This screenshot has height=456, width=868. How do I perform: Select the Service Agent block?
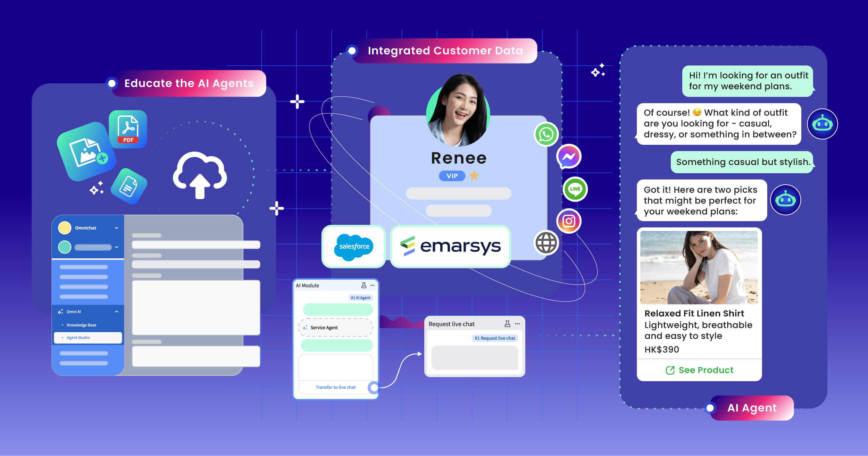336,328
